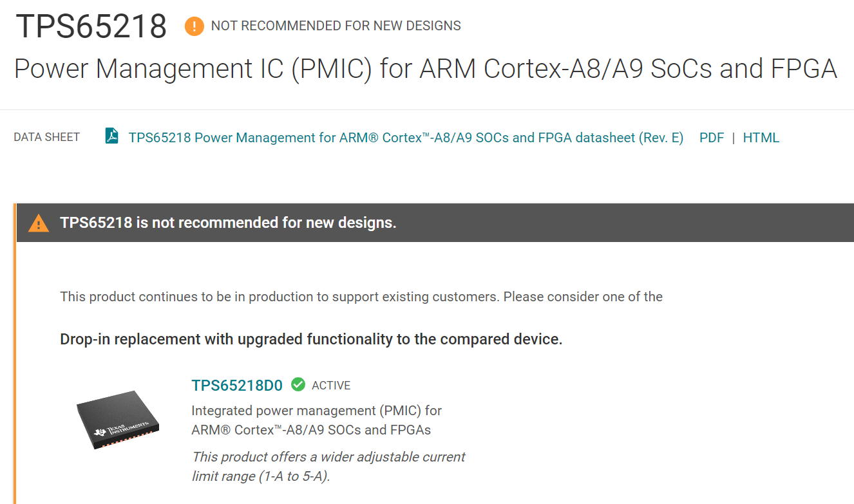Go to the TPS65218D0 product page
854x504 pixels.
(237, 386)
